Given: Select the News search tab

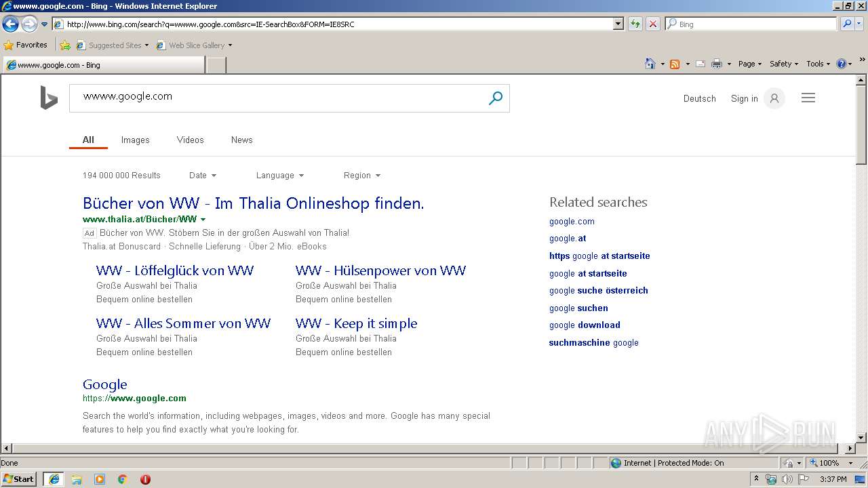Looking at the screenshot, I should coord(241,140).
